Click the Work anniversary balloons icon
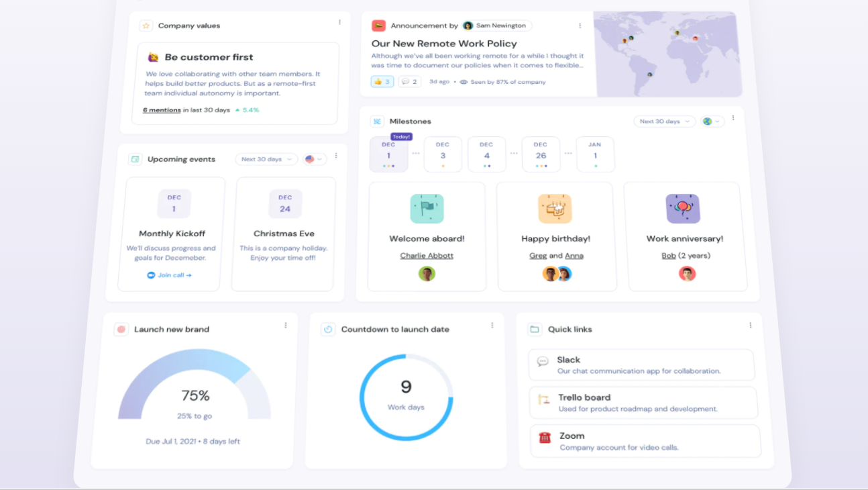 683,209
